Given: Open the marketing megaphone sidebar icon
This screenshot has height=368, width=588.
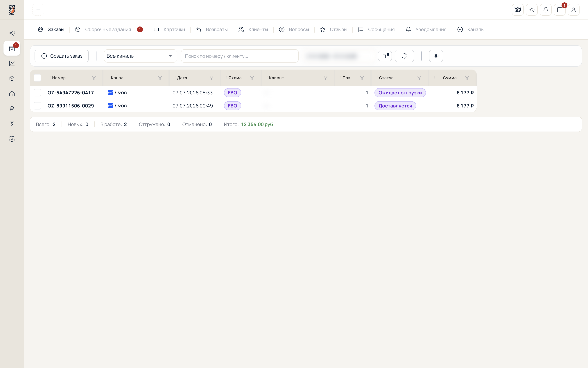Looking at the screenshot, I should [12, 33].
